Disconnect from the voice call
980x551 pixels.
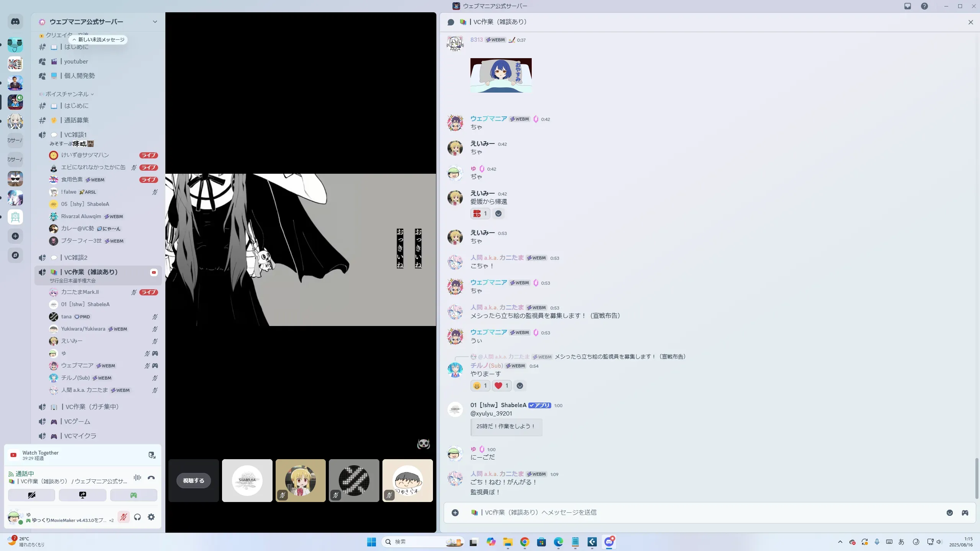[151, 478]
